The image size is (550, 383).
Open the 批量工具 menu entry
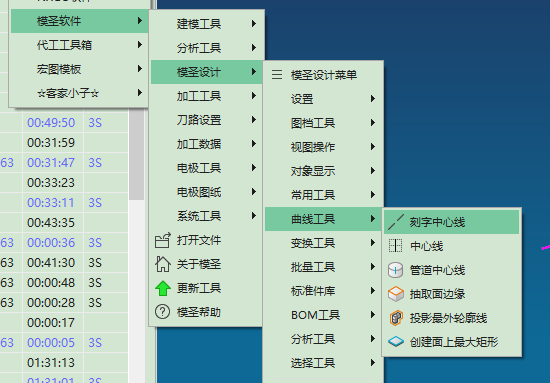click(x=323, y=267)
